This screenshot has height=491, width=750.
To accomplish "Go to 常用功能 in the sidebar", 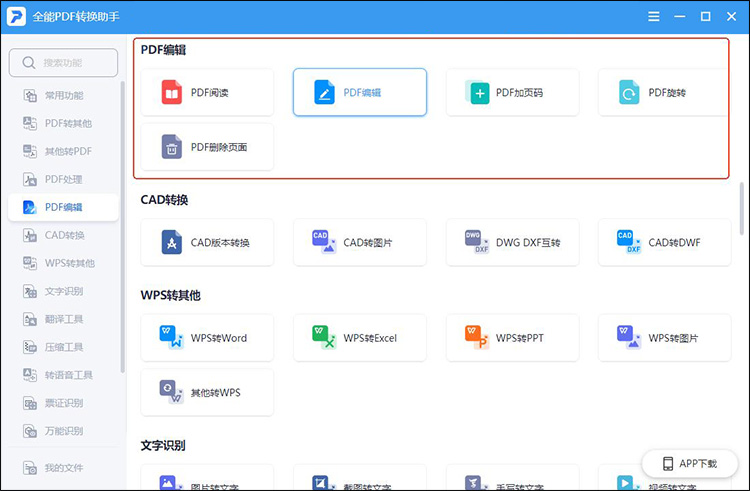I will pyautogui.click(x=63, y=95).
